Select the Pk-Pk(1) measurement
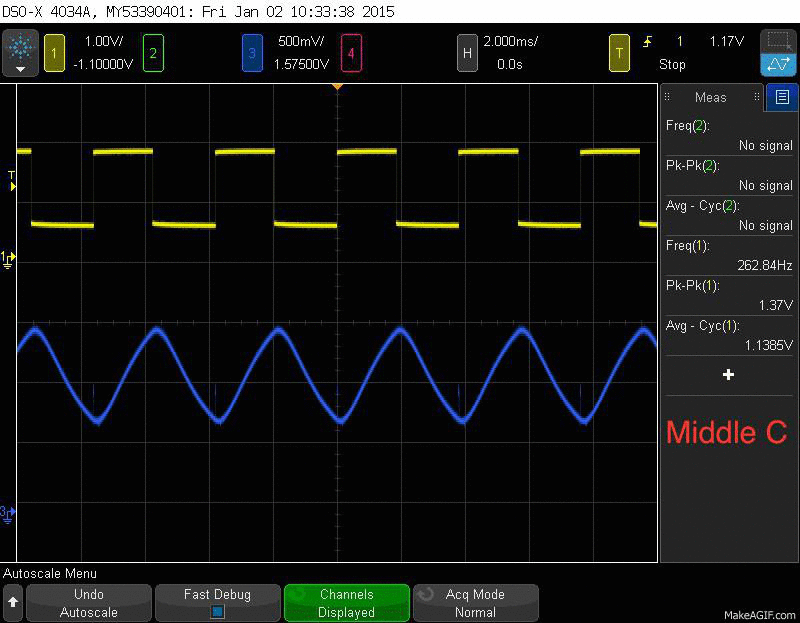Screen dimensions: 800x623 [729, 295]
